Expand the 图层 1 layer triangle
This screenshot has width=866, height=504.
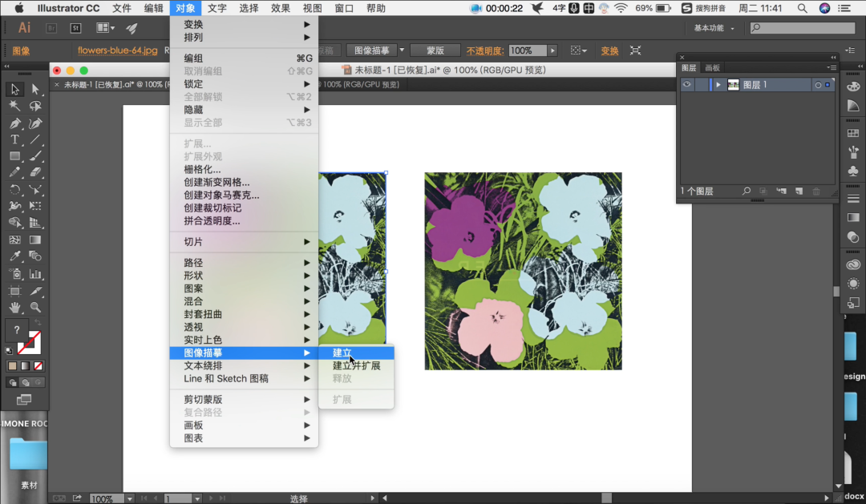pyautogui.click(x=718, y=84)
